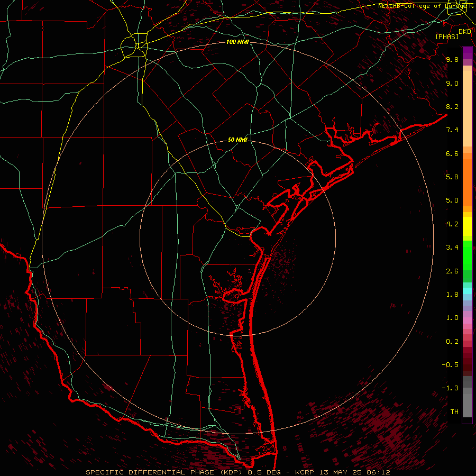Click the 4.2 scale value
This screenshot has height=476, width=476.
452,224
